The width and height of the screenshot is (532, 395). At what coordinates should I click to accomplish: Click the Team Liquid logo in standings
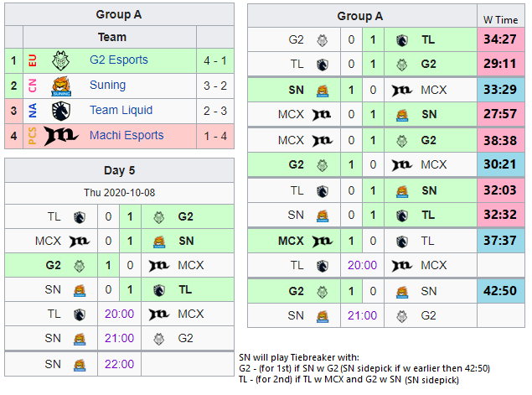(x=60, y=111)
